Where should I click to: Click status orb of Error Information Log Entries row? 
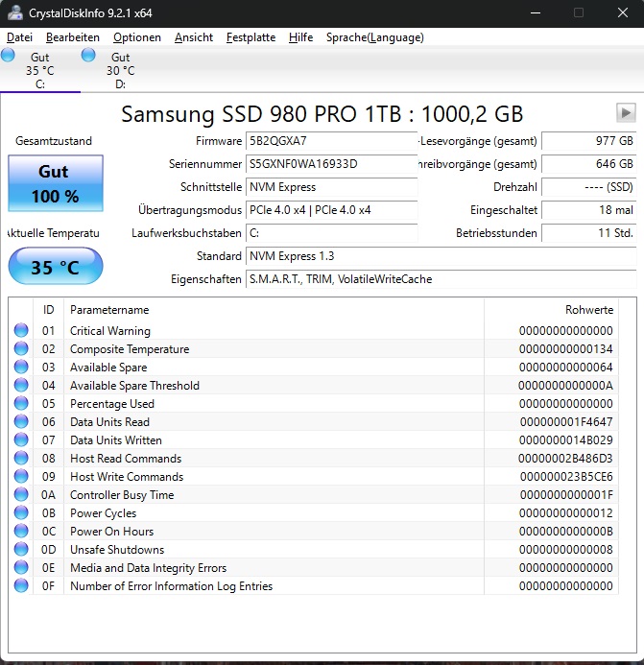(21, 585)
